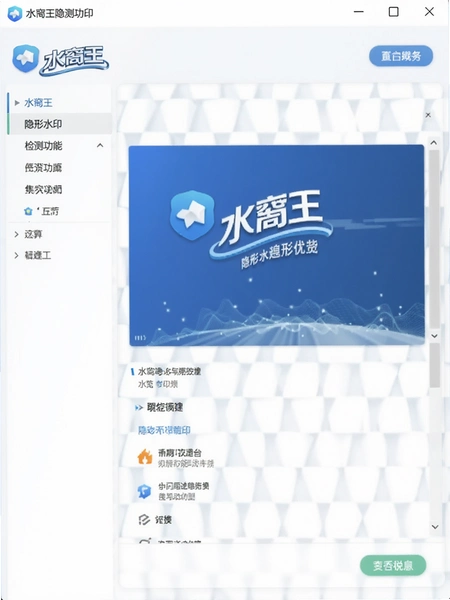Screen dimensions: 450x600
Task: Click the double-arrow icon in the list
Action: (139, 408)
